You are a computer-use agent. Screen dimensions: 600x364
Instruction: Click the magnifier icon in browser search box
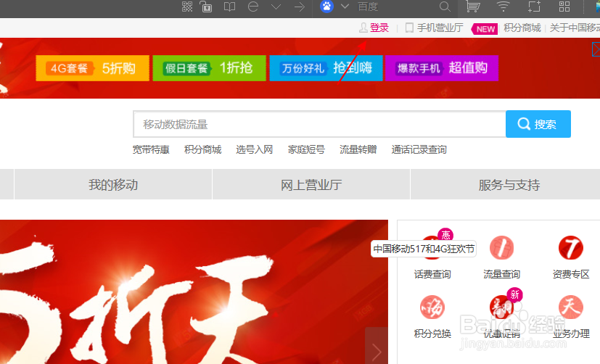tap(445, 7)
